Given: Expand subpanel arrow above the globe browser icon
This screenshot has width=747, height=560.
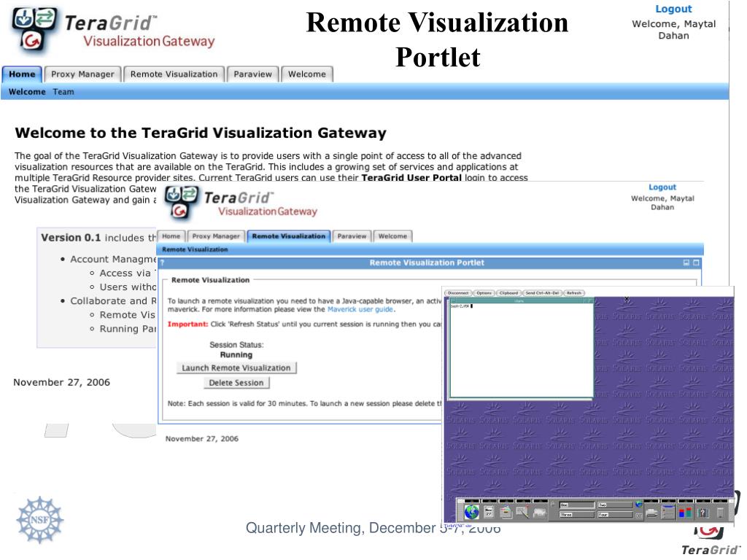Looking at the screenshot, I should pos(472,501).
